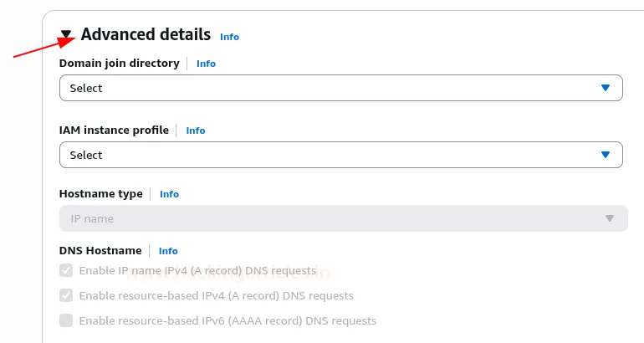This screenshot has height=343, width=644.
Task: Click the Domain join directory label
Action: pos(119,63)
